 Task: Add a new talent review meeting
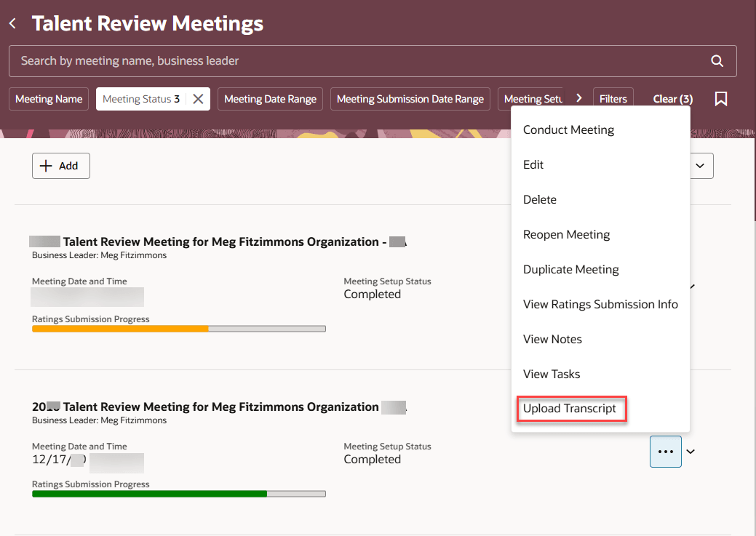coord(60,166)
